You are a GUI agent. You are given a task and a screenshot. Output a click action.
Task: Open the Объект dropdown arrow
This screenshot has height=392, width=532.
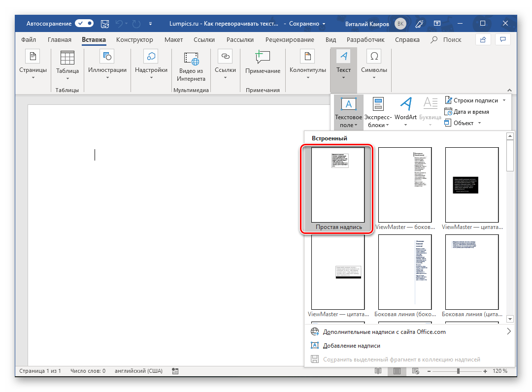479,123
